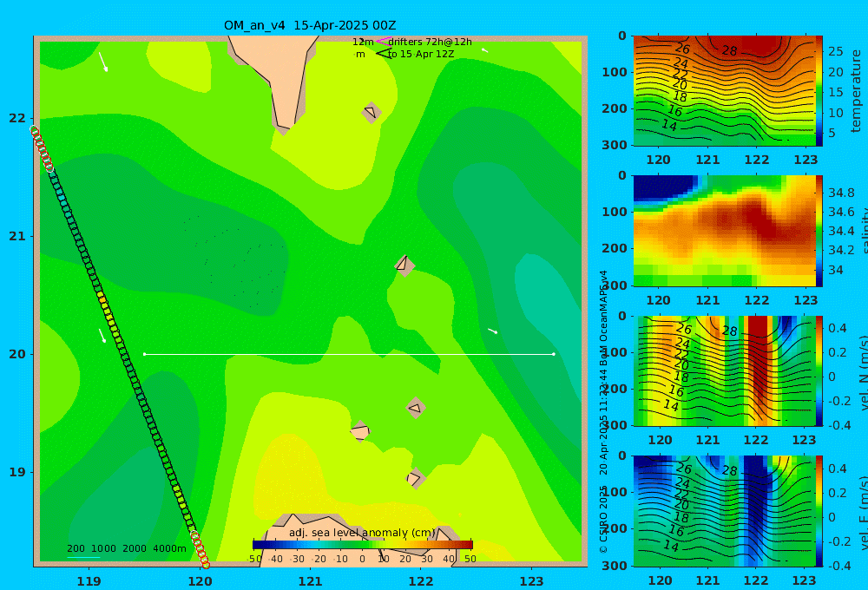This screenshot has height=590, width=868.
Task: Click the temperature colorbar
Action: coord(819,91)
